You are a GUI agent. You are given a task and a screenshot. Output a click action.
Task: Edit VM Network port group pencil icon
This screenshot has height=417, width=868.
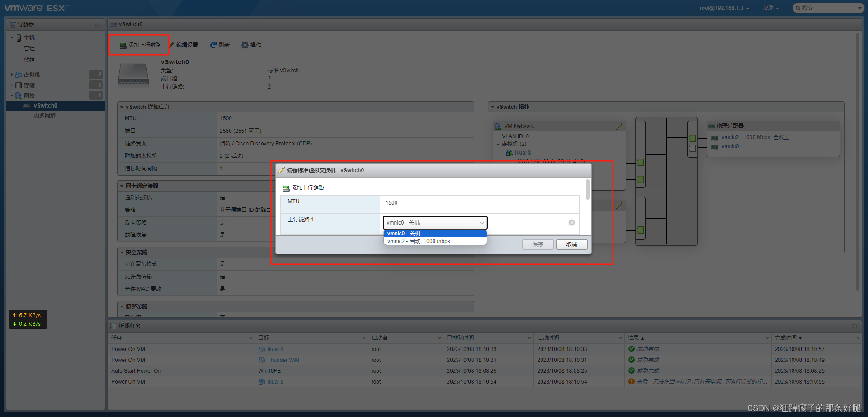click(x=619, y=127)
